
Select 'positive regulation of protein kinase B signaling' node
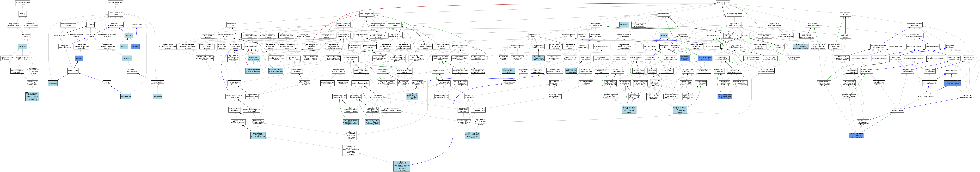click(725, 96)
